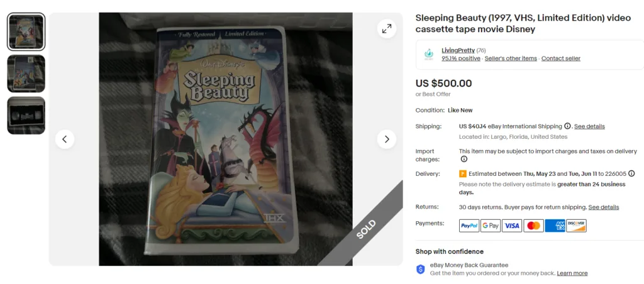Open the delivery estimate info icon
The height and width of the screenshot is (284, 644).
(x=631, y=173)
